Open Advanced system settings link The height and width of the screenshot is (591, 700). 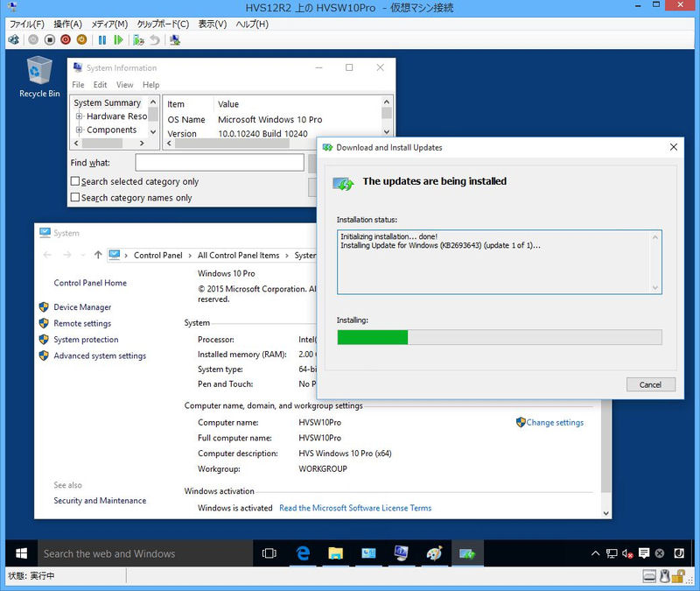(x=100, y=356)
